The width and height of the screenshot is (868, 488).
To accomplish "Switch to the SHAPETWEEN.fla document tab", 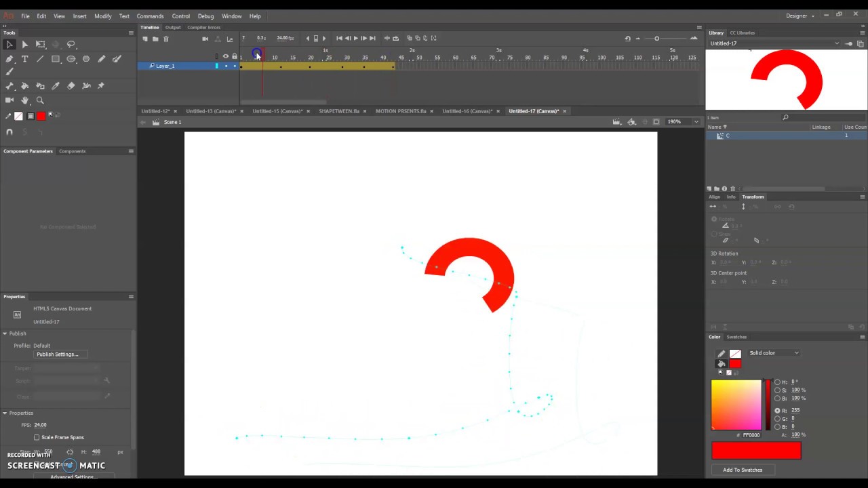I will click(x=339, y=111).
